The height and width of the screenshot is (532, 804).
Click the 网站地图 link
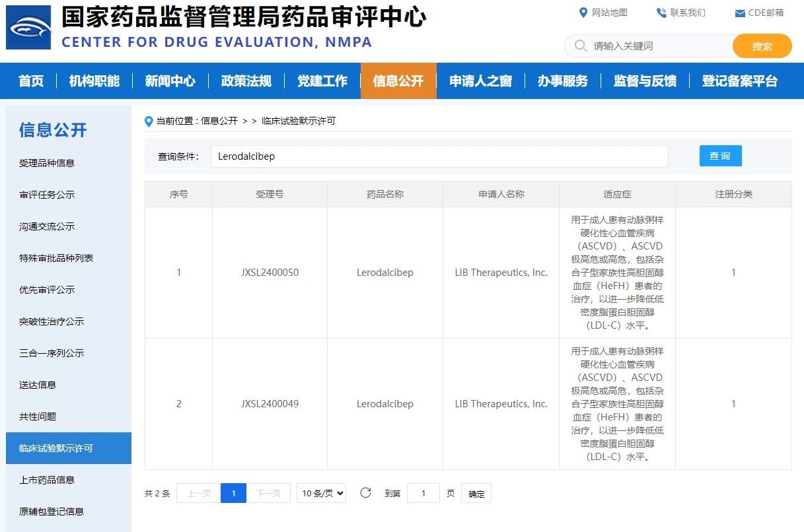click(610, 13)
